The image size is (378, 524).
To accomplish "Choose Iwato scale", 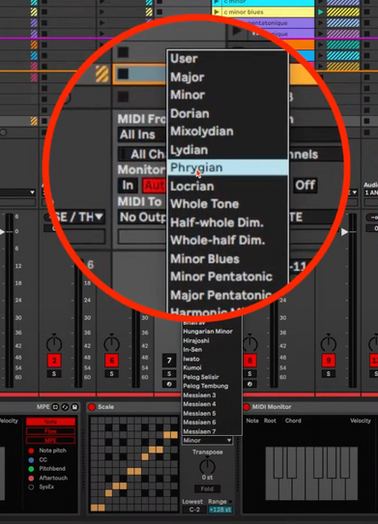I will [x=212, y=359].
